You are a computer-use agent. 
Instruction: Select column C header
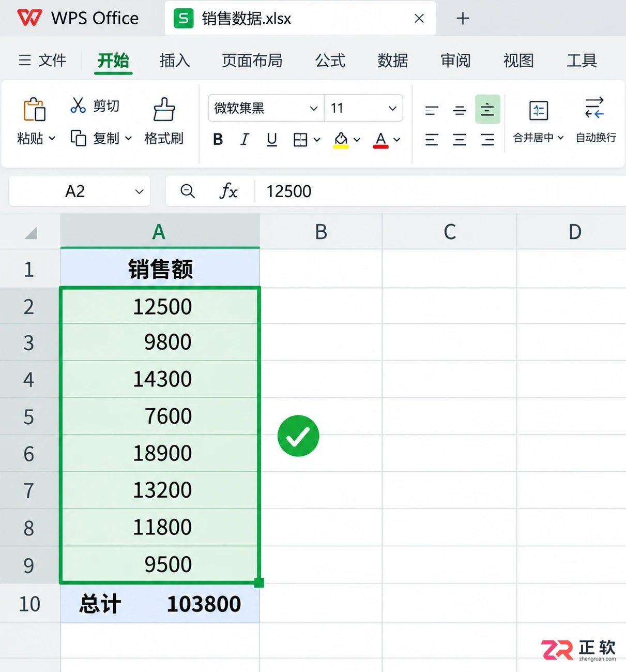click(x=450, y=231)
